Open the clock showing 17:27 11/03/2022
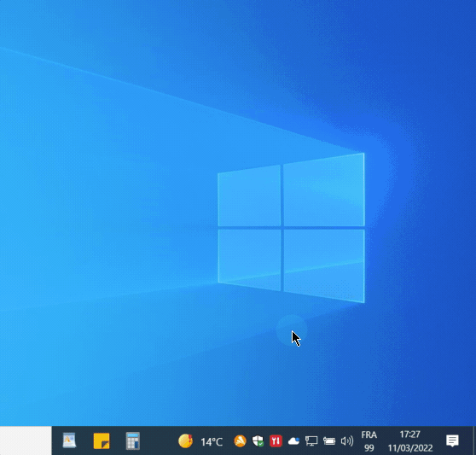This screenshot has height=455, width=476. (x=410, y=441)
